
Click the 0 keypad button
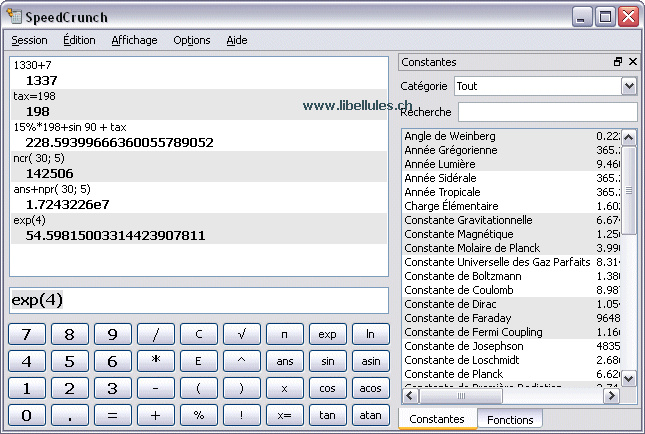27,415
